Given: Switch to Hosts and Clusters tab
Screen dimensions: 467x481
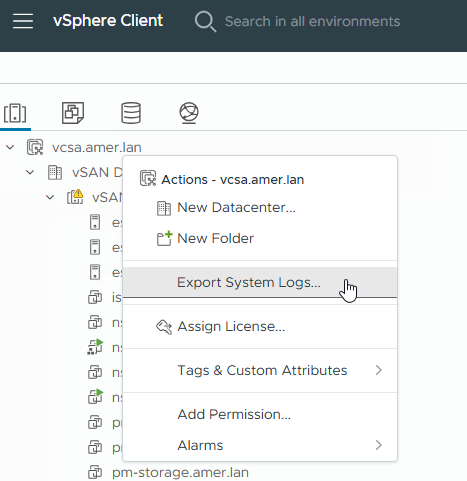Looking at the screenshot, I should click(15, 113).
